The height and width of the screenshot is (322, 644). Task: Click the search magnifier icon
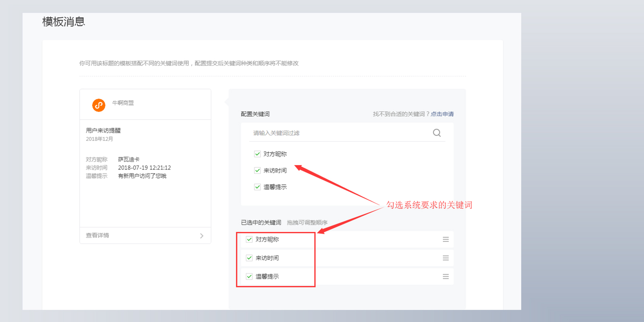tap(437, 133)
